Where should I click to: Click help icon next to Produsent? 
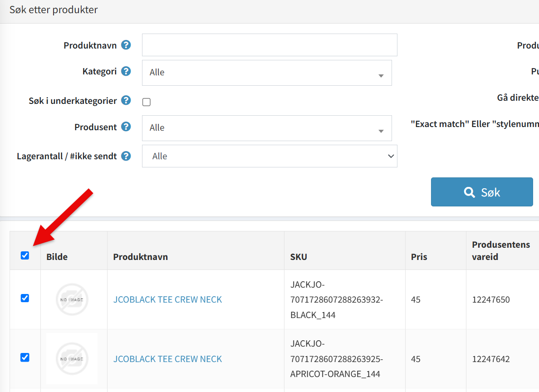click(x=126, y=127)
